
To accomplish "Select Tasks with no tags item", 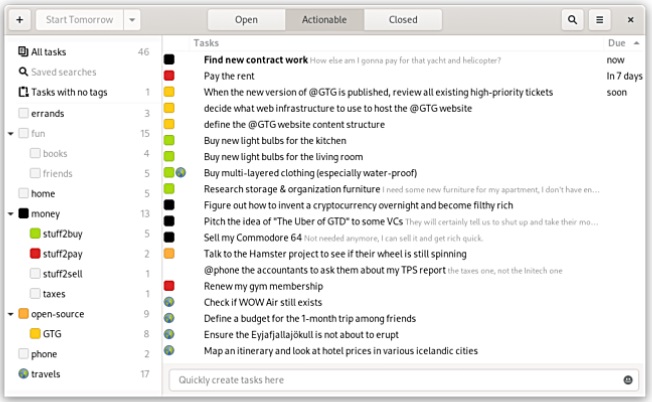I will [83, 91].
